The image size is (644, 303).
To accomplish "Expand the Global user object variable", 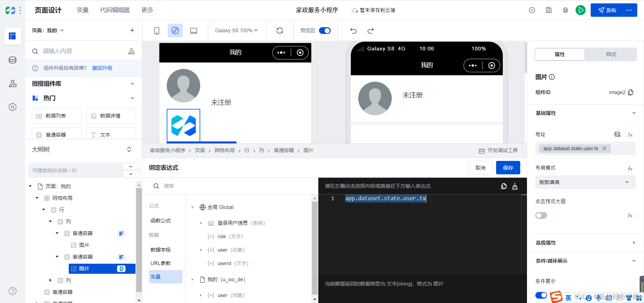I will [201, 250].
